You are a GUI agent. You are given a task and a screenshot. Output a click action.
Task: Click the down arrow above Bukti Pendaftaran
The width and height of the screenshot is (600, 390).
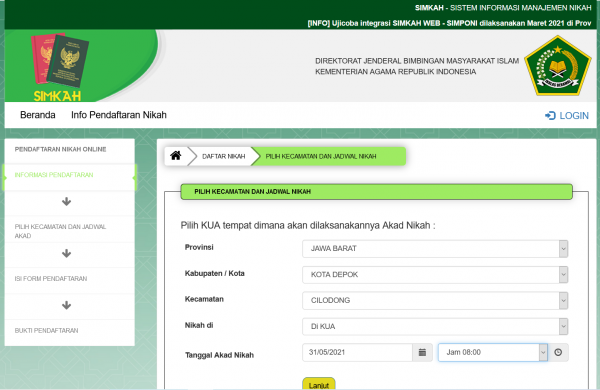point(67,305)
